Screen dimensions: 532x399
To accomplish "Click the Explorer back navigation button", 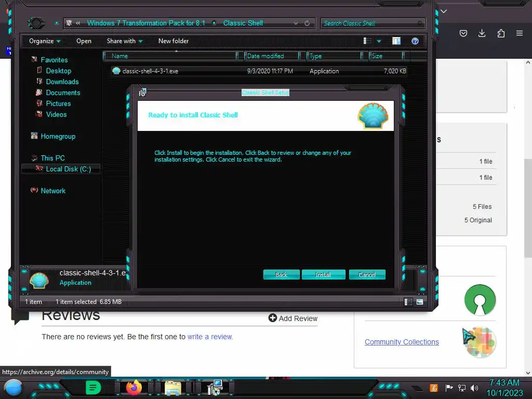I will 36,23.
